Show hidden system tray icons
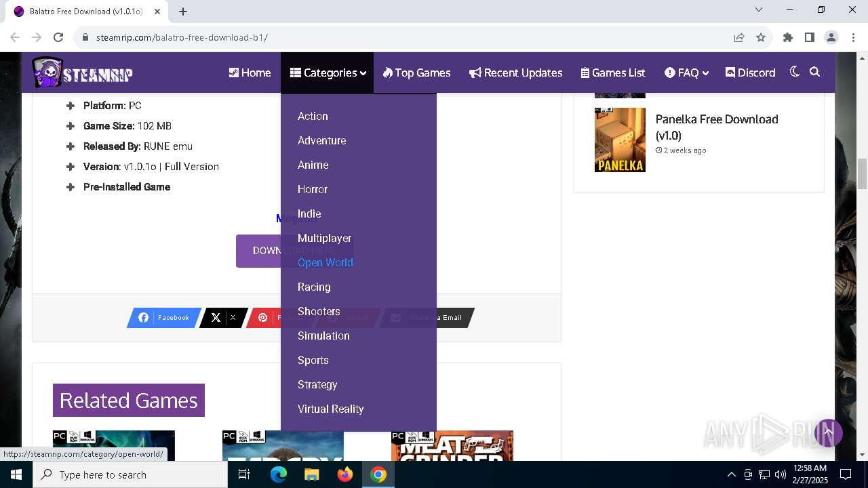868x488 pixels. [731, 474]
